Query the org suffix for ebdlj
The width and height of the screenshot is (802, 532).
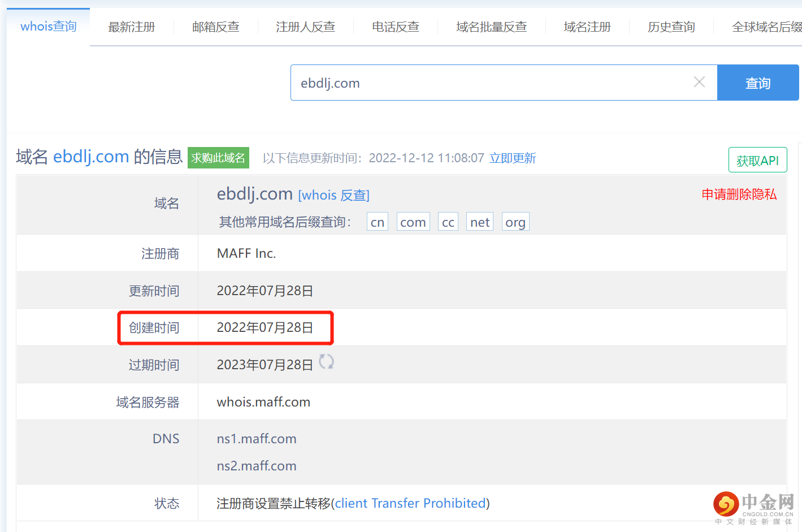click(515, 222)
